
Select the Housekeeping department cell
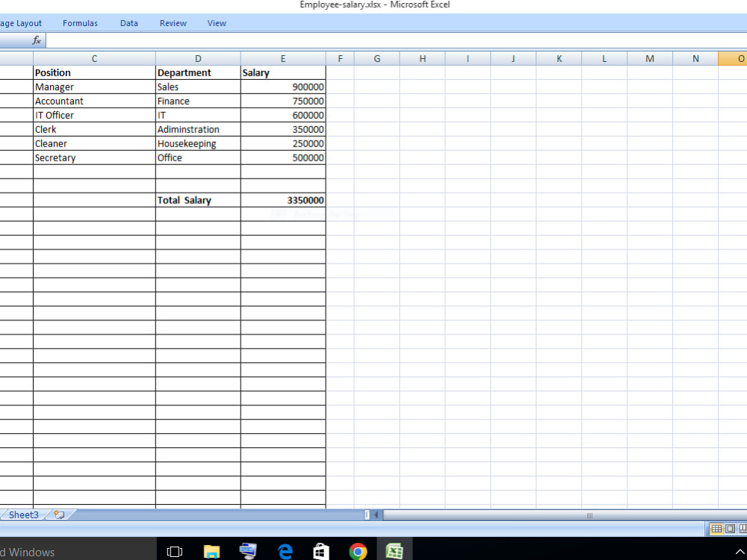coord(198,144)
